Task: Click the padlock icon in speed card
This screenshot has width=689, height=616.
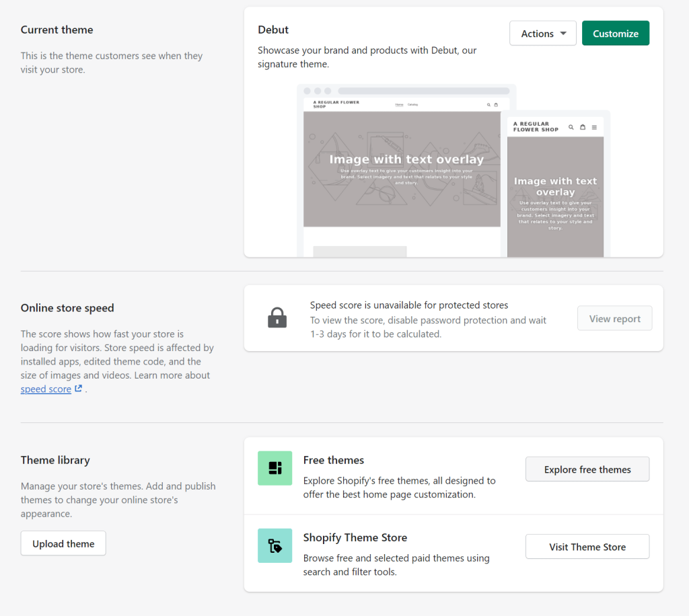Action: 277,317
